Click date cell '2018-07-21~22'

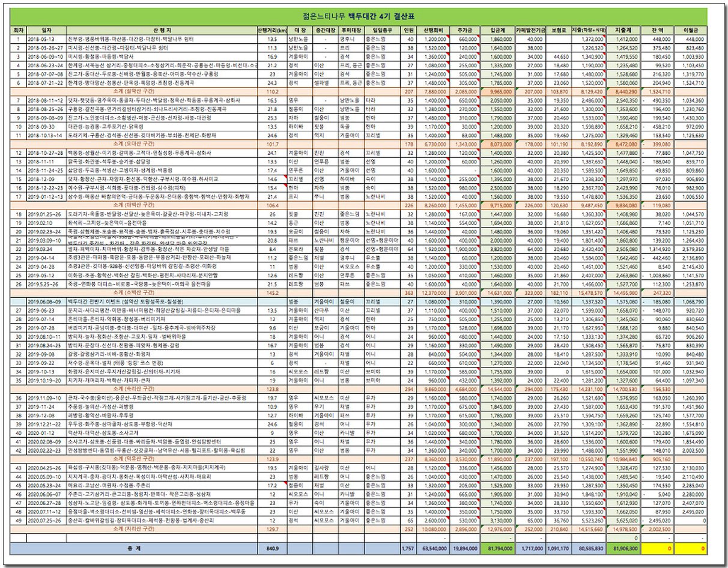pyautogui.click(x=46, y=82)
